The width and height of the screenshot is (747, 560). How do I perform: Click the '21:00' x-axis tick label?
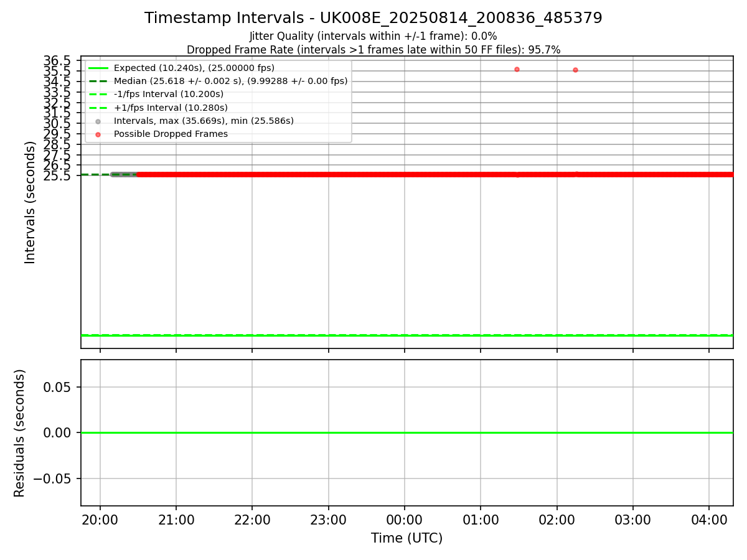click(x=176, y=519)
